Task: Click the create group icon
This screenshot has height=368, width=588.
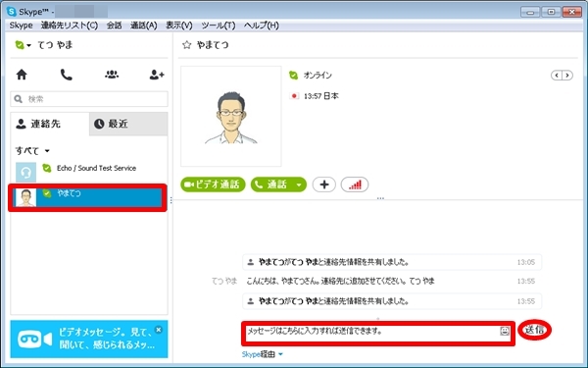Action: 112,75
